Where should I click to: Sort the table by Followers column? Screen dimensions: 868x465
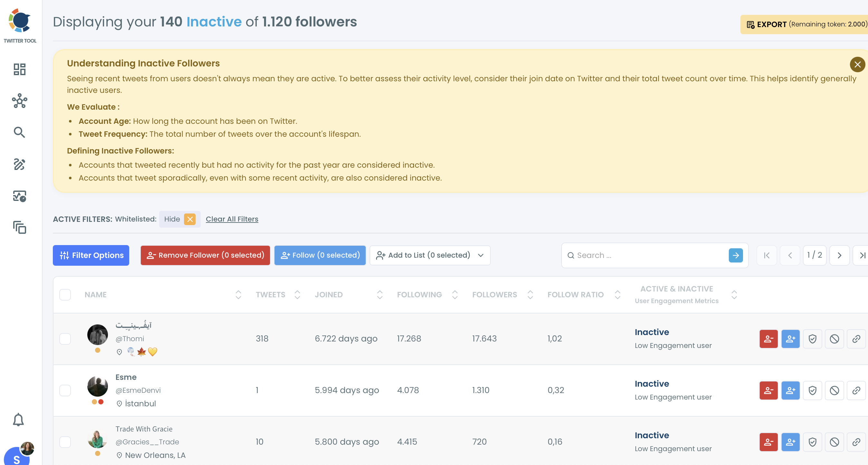point(530,294)
